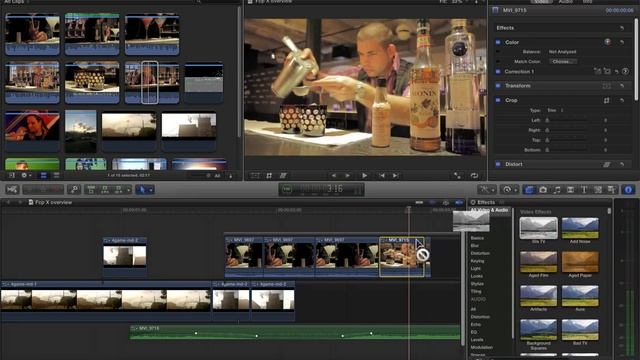Select the Add Noise effect thumbnail
This screenshot has width=640, height=360.
click(x=580, y=228)
